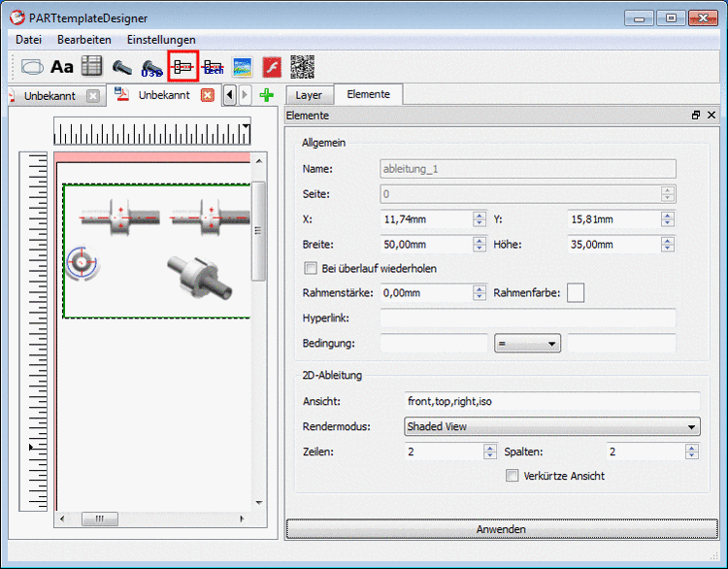Click the canvas vertical scrollbar thumb
728x569 pixels.
[x=258, y=231]
